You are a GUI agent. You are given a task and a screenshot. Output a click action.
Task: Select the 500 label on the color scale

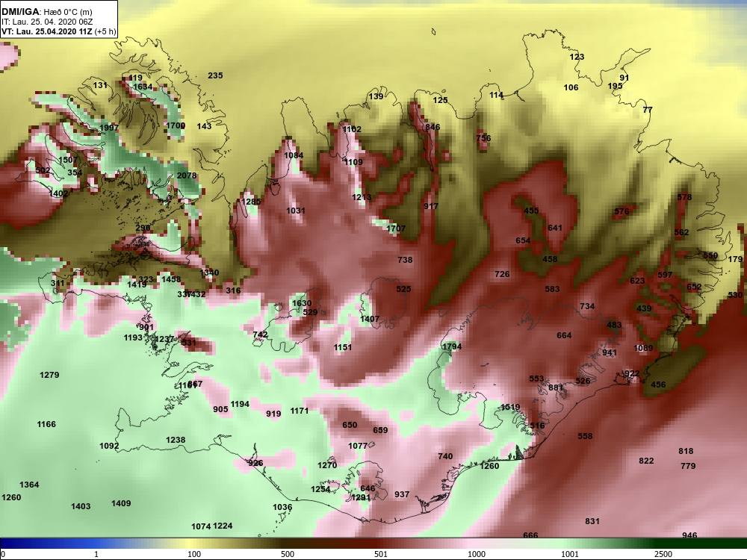click(x=288, y=554)
